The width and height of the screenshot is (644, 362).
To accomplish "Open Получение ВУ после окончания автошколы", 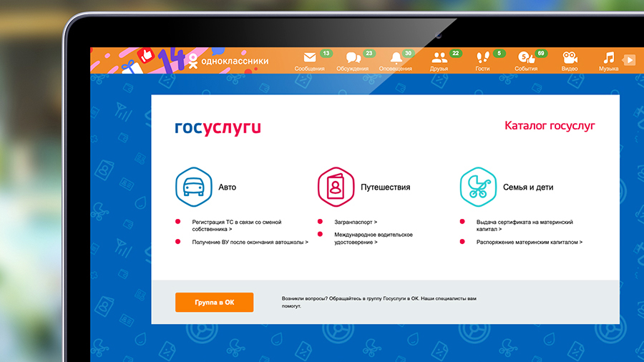I will click(250, 242).
